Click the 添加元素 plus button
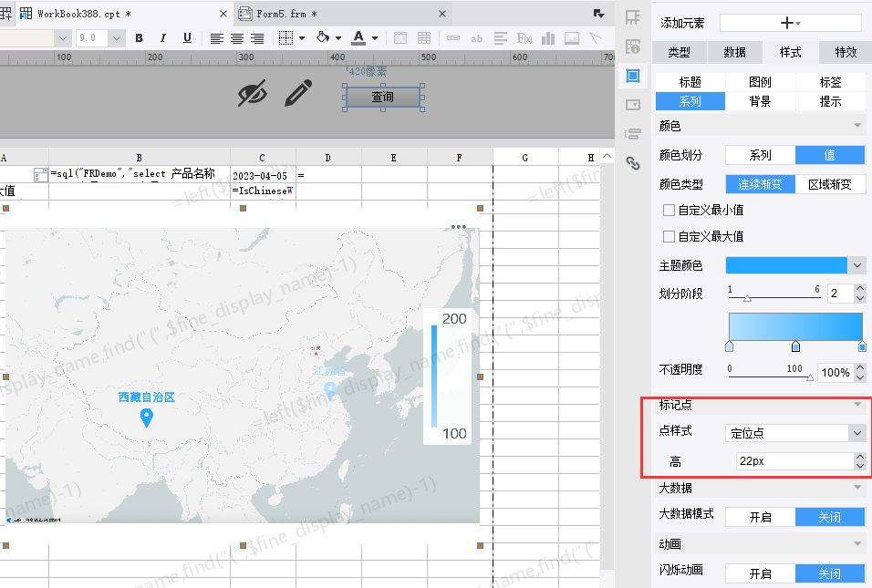 (790, 23)
